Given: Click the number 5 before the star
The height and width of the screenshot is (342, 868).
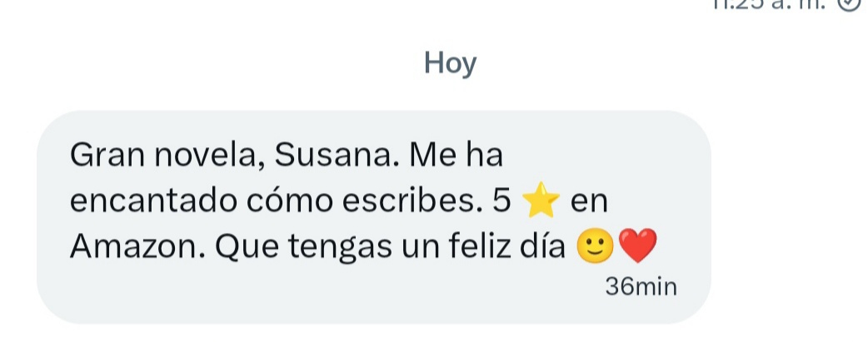Looking at the screenshot, I should [x=501, y=201].
